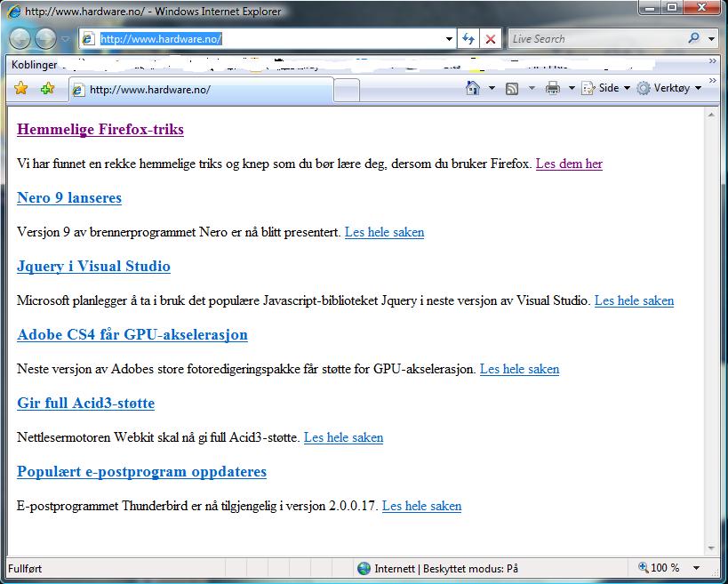This screenshot has width=728, height=584.
Task: Click the scrollbar up arrow
Action: (711, 114)
